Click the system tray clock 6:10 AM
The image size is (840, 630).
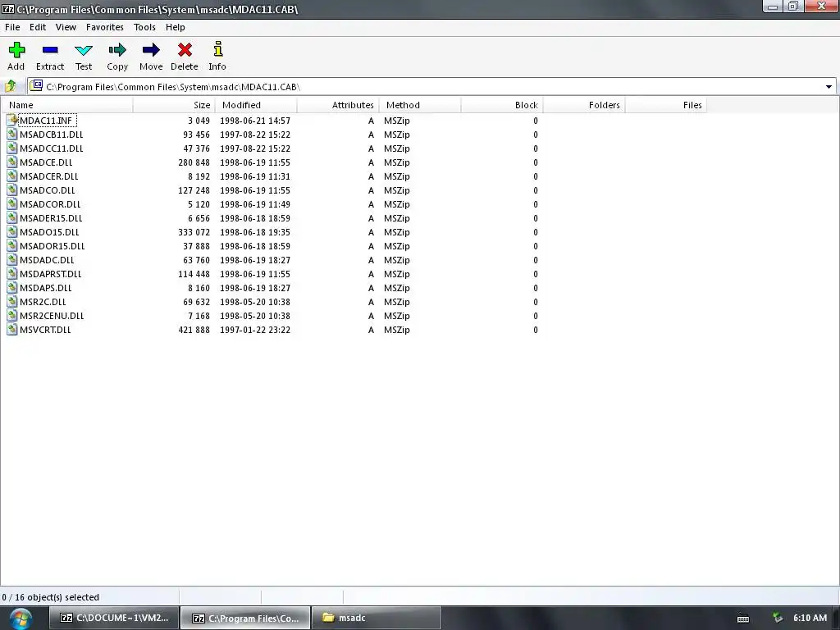click(810, 618)
